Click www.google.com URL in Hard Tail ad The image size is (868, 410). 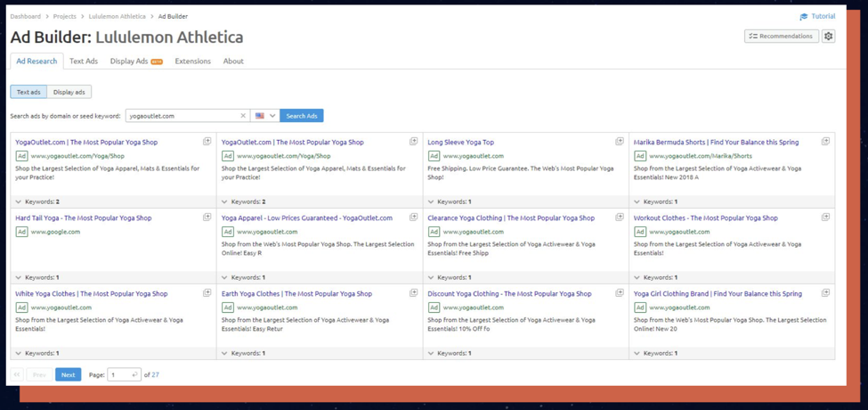(55, 232)
